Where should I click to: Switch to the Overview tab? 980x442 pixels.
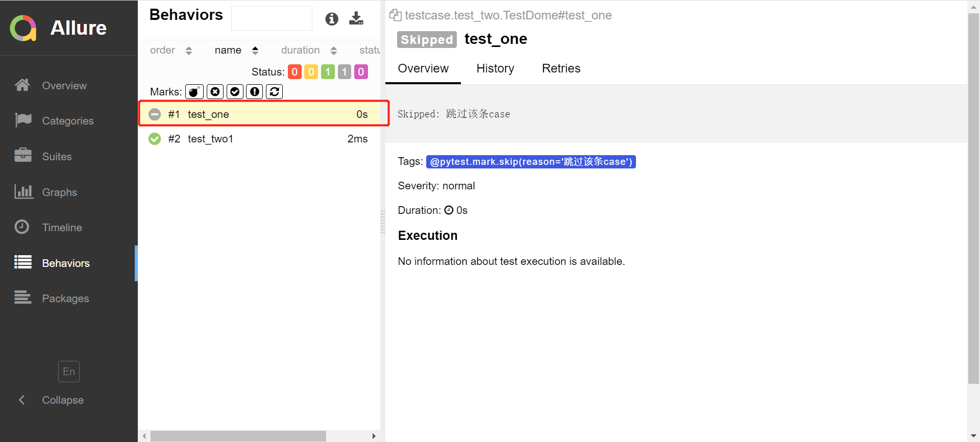(x=423, y=68)
